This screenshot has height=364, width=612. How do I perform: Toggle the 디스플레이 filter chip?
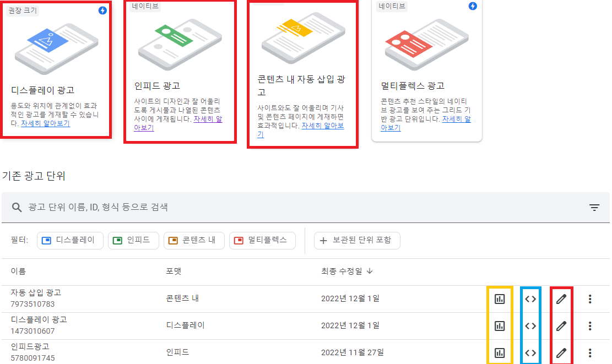click(70, 240)
